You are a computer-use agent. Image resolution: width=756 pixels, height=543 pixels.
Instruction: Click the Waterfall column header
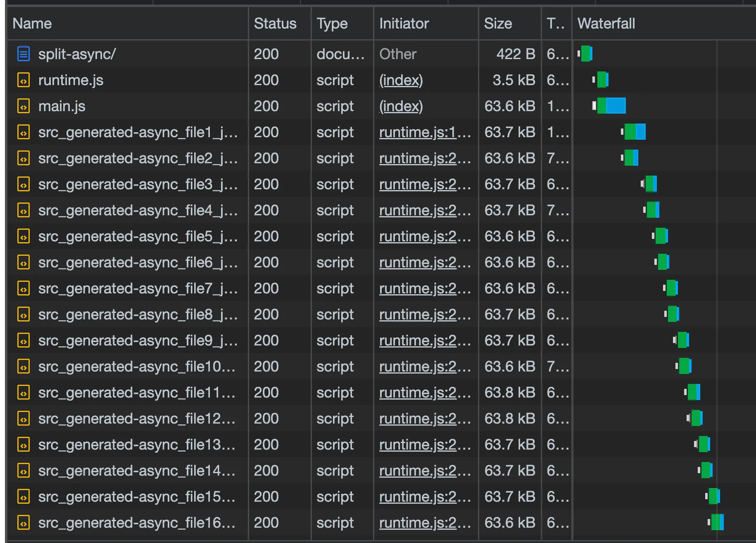pos(664,24)
